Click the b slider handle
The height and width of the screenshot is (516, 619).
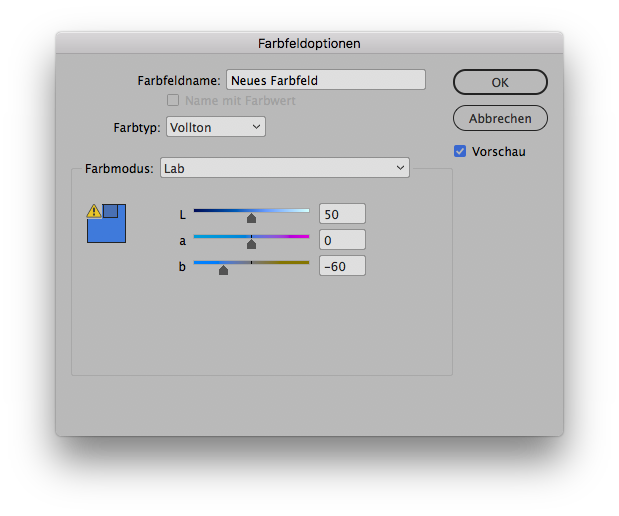click(223, 270)
